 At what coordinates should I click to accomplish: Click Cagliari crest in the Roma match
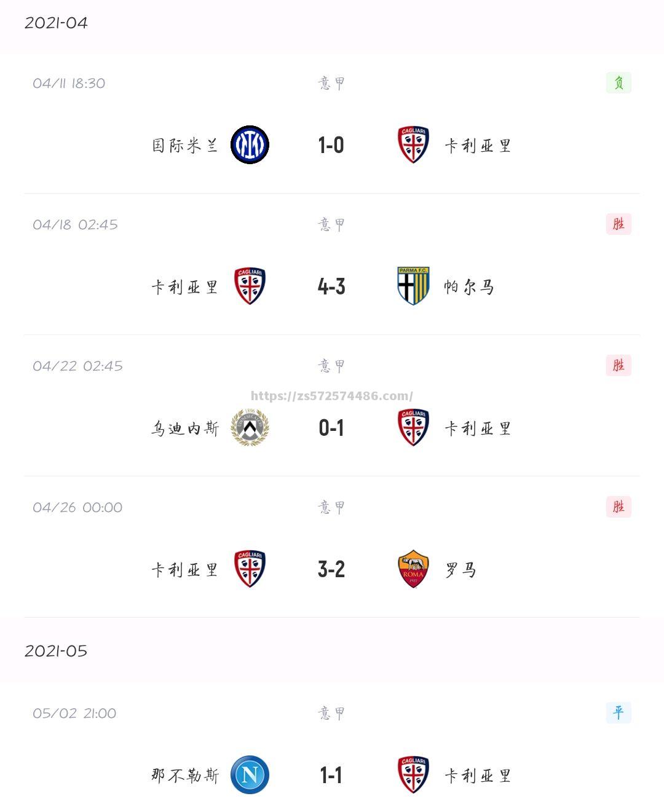250,569
